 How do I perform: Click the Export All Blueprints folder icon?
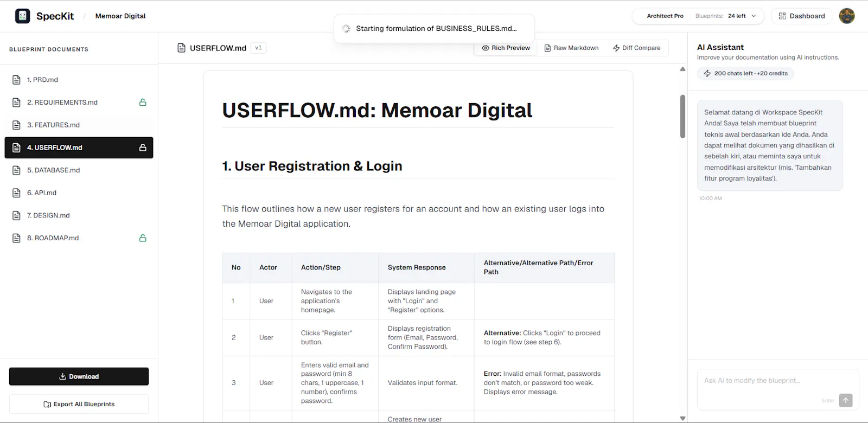click(47, 404)
